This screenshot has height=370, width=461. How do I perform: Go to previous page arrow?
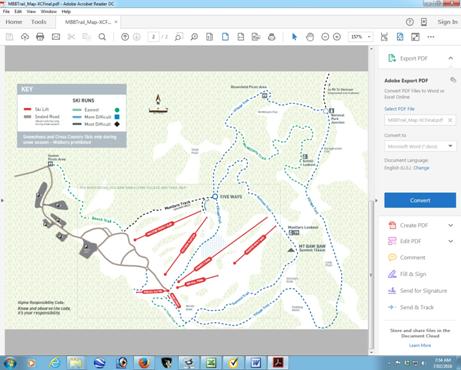click(x=125, y=37)
